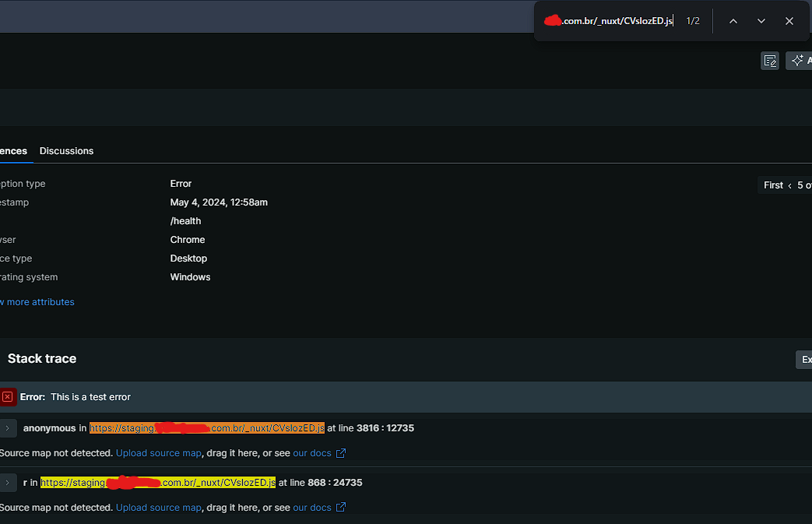Upload source map for line 3816 frame
Screen dimensions: 812x524
(x=159, y=453)
